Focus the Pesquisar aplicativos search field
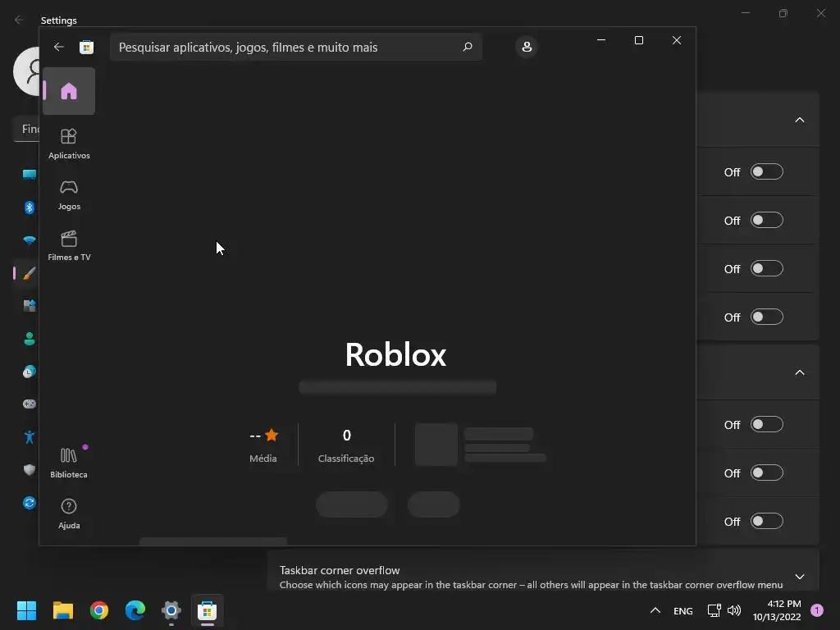Viewport: 840px width, 630px height. click(x=295, y=47)
